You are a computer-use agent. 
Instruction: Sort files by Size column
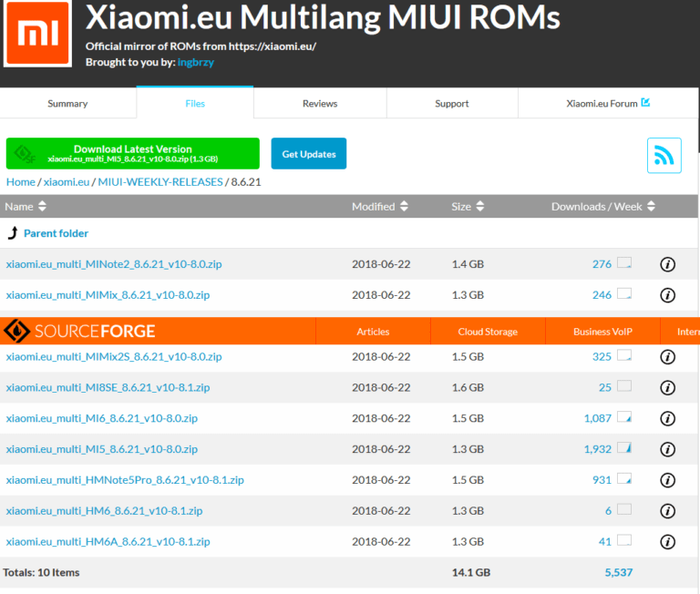tap(468, 207)
